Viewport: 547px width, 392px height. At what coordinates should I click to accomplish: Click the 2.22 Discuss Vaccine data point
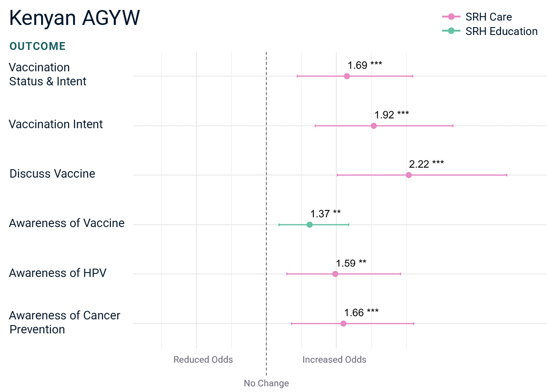pos(409,175)
